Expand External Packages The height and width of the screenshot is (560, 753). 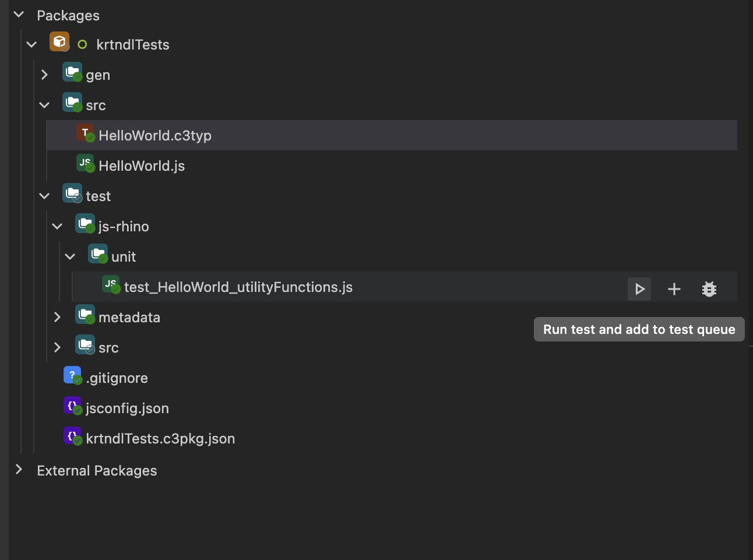18,470
